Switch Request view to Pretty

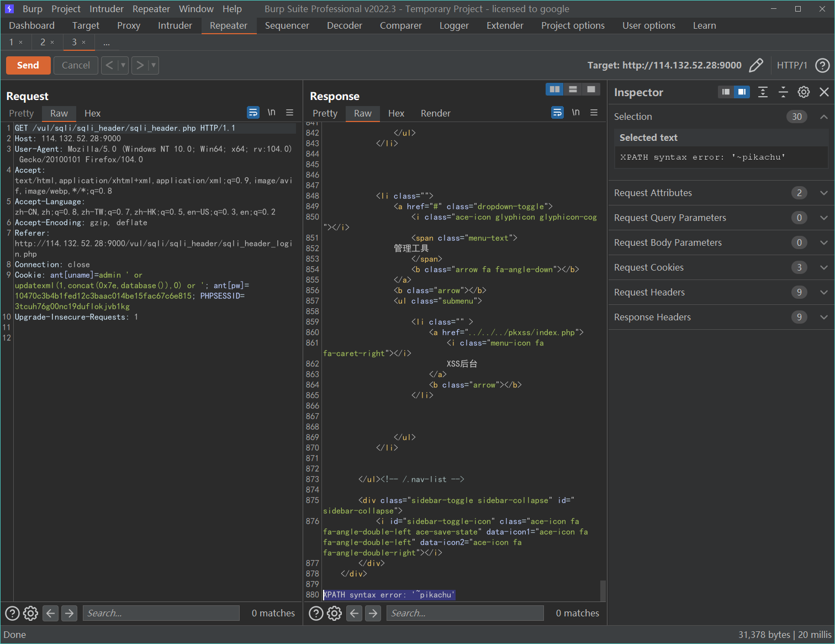(x=22, y=113)
